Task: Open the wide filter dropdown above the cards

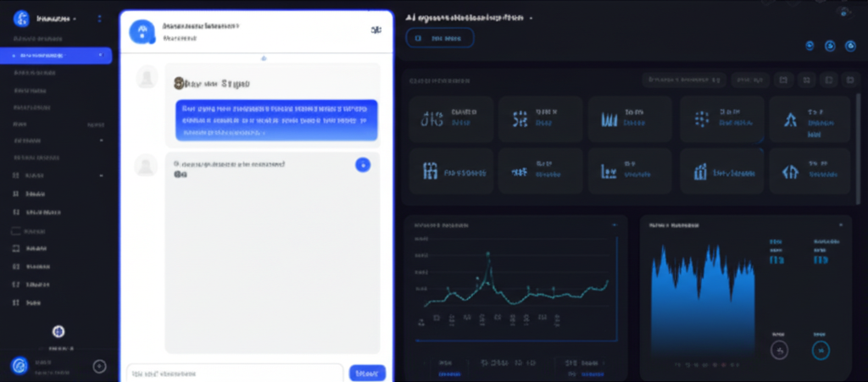Action: click(x=684, y=80)
